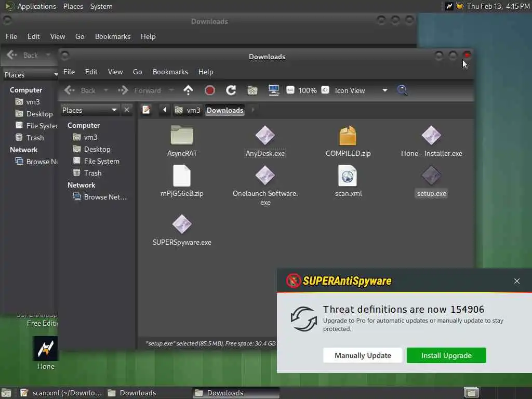Viewport: 532px width, 399px height.
Task: Stop loading with the red stop icon
Action: point(210,90)
